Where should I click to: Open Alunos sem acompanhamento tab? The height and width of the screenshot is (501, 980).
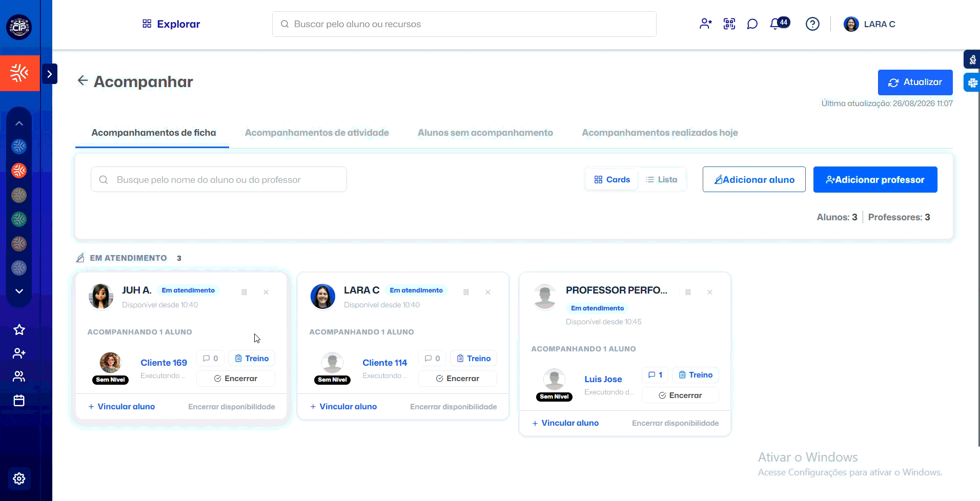point(485,133)
